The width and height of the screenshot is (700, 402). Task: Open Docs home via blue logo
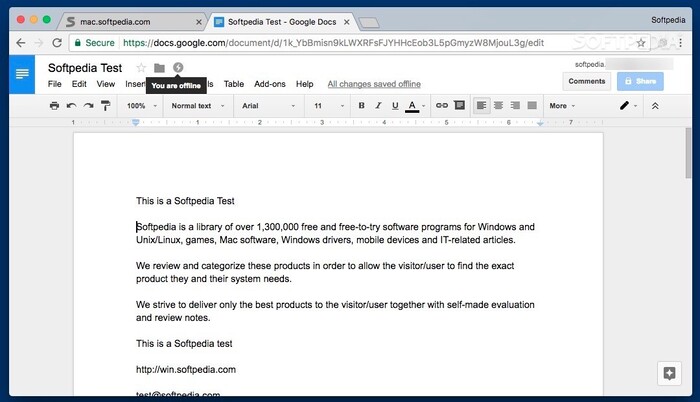22,74
